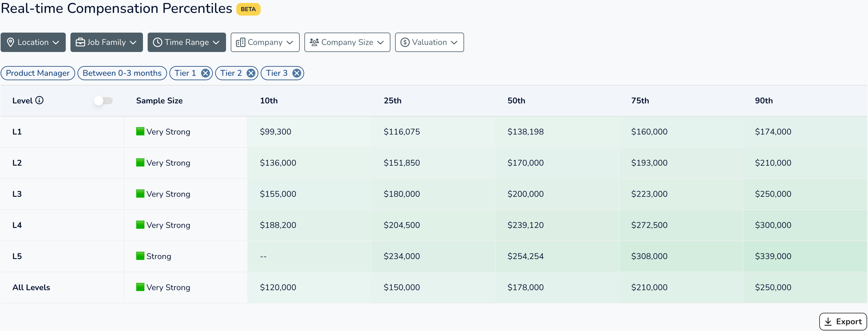
Task: Click the $99,300 cell
Action: (309, 132)
